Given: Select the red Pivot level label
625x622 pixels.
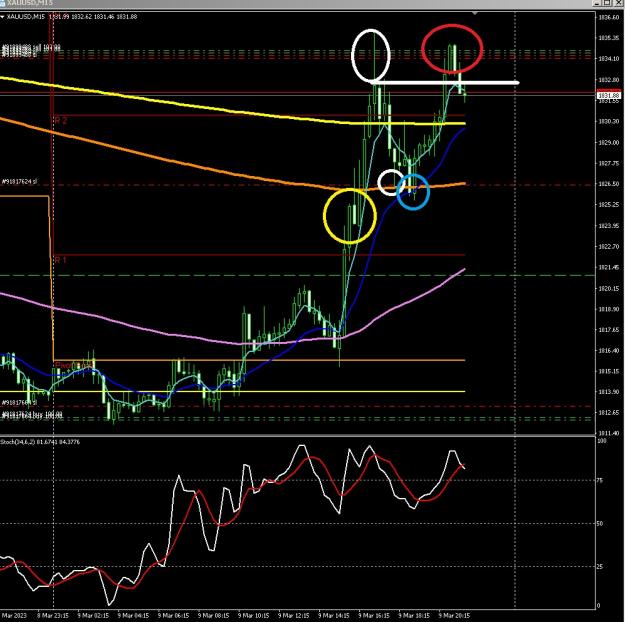Looking at the screenshot, I should pos(74,365).
